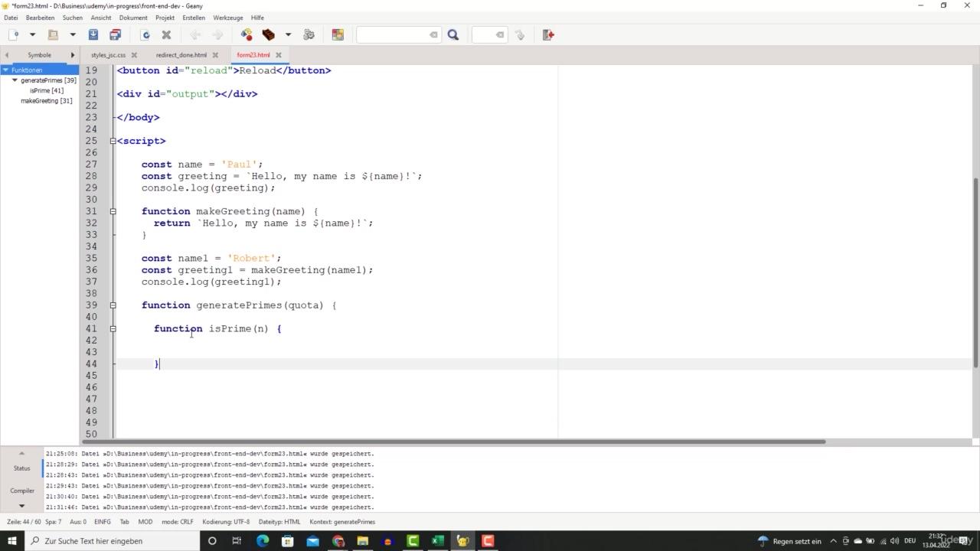Viewport: 980px width, 551px height.
Task: Quit Geany with the exit icon
Action: pyautogui.click(x=548, y=34)
